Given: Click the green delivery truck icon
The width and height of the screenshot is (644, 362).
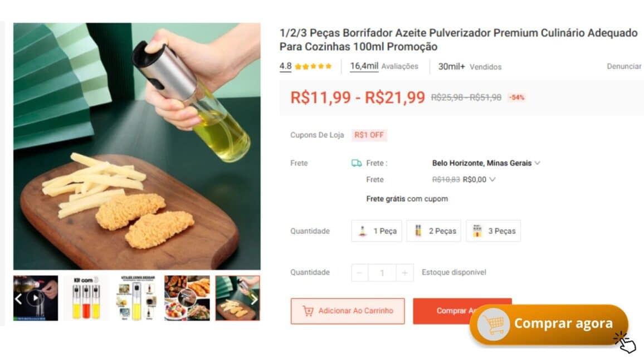Looking at the screenshot, I should coord(357,163).
